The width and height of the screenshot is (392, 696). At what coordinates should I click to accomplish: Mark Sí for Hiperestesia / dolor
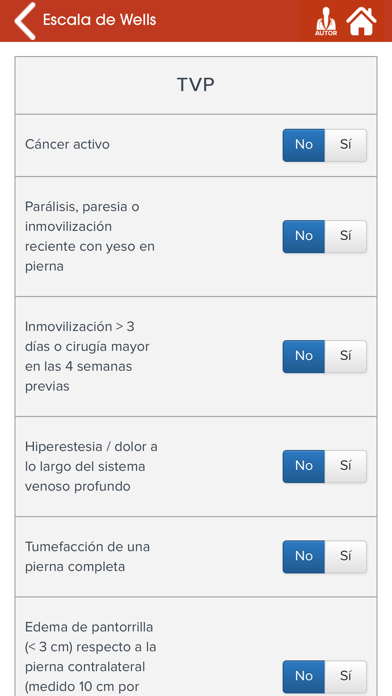point(346,467)
